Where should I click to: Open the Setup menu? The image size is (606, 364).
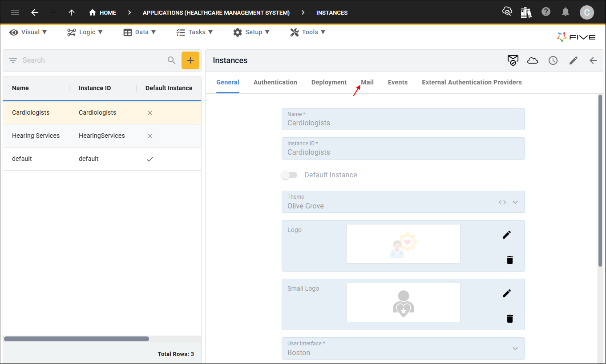[x=251, y=32]
